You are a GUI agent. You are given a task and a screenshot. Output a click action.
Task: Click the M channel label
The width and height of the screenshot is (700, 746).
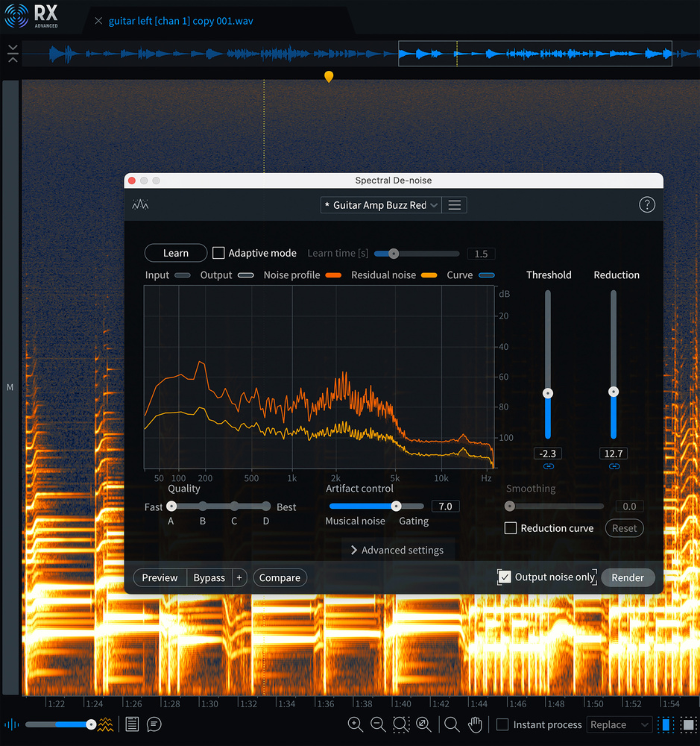click(10, 387)
